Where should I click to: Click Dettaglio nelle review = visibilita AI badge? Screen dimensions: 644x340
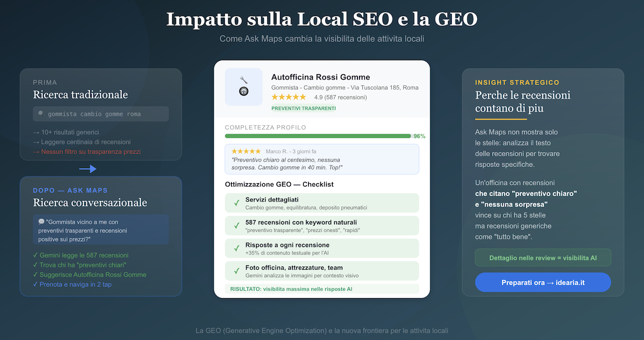point(543,258)
